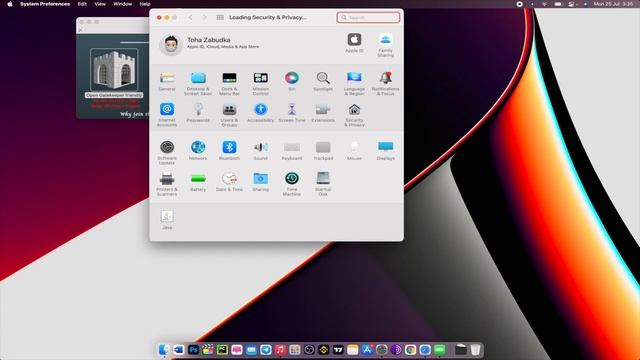The height and width of the screenshot is (360, 640).
Task: Go forward with the toolbar forward arrow
Action: tap(204, 18)
